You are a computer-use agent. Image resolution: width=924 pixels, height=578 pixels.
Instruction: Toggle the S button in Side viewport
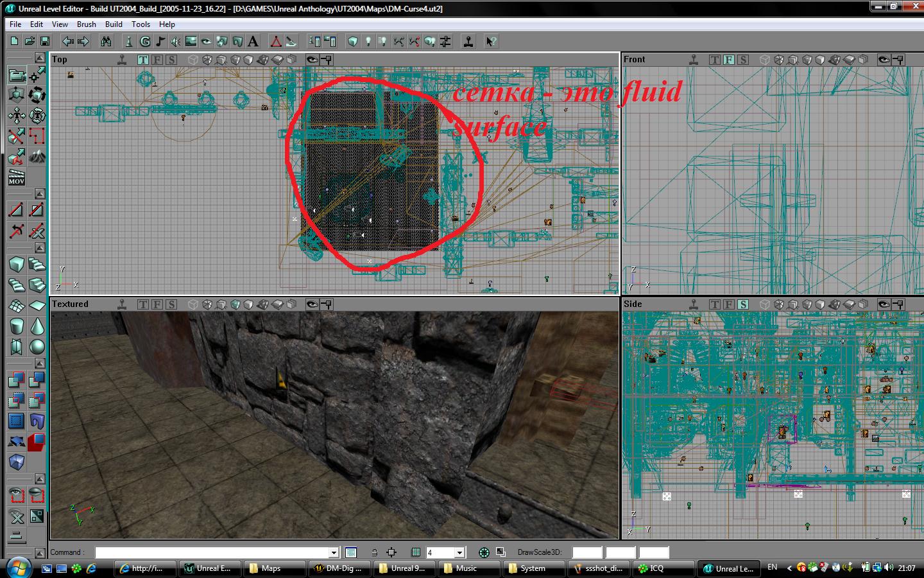pos(743,304)
